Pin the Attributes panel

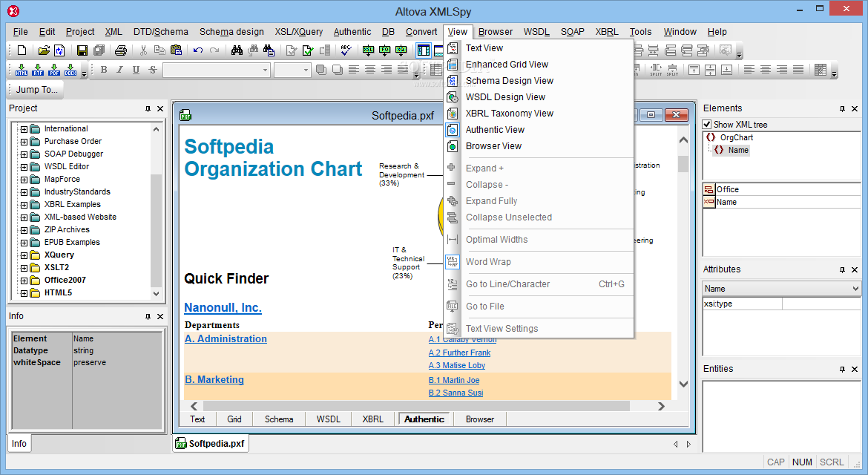click(842, 269)
